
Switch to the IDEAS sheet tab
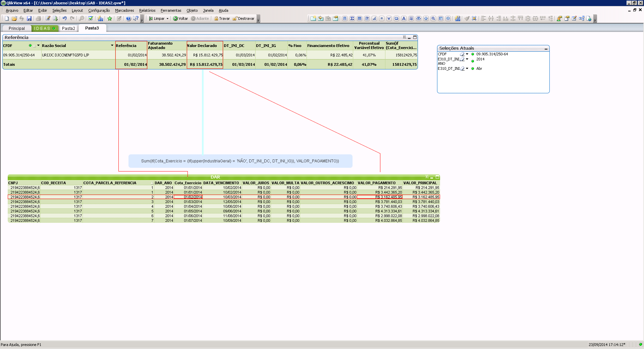(45, 29)
